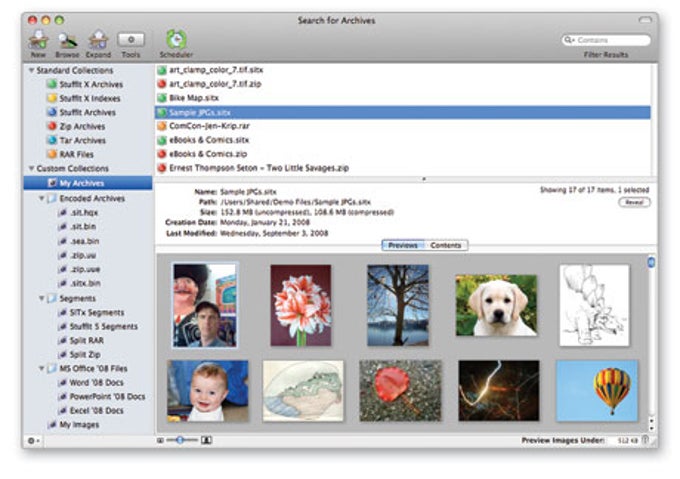Click the large thumbnail size icon
This screenshot has width=680, height=479.
[x=206, y=440]
